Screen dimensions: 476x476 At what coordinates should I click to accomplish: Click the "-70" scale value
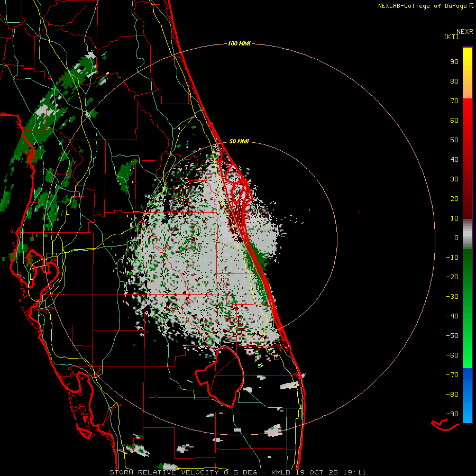click(452, 375)
